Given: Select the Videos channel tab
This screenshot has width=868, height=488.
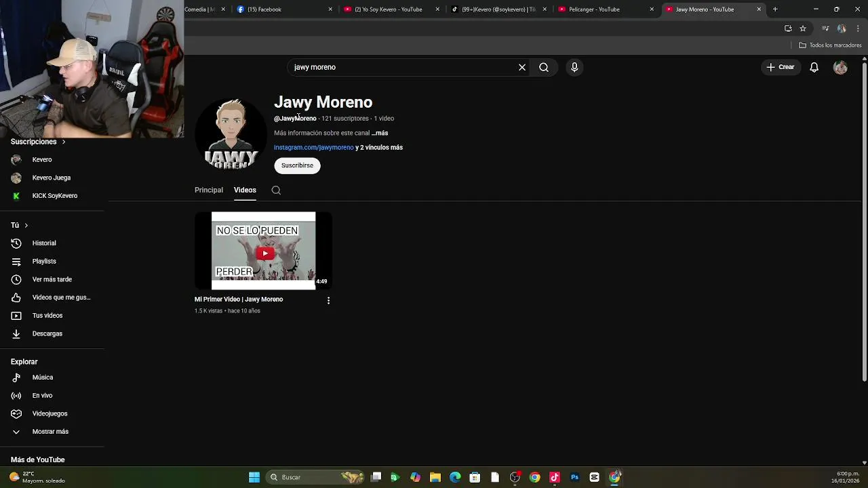Looking at the screenshot, I should [245, 190].
